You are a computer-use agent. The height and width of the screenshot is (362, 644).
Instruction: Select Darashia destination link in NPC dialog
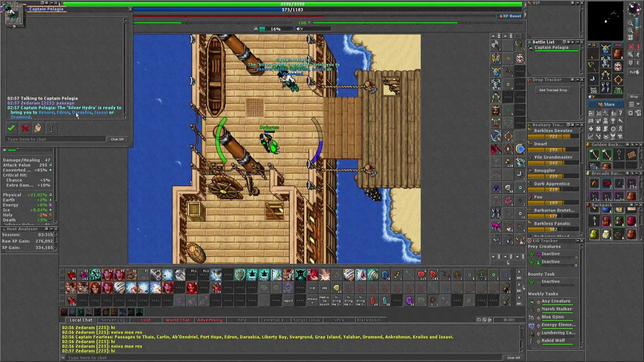pos(82,112)
